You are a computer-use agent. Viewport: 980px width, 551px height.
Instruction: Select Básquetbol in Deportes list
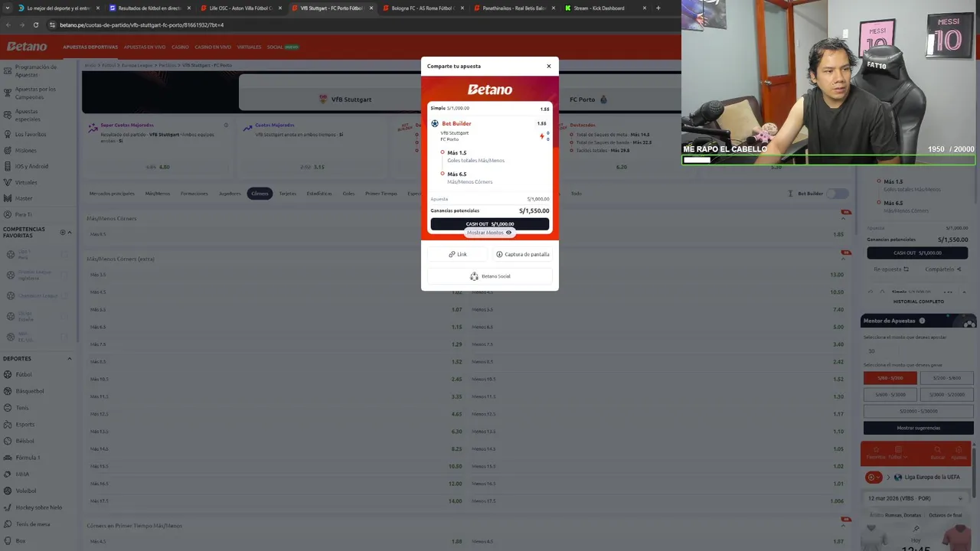coord(30,391)
